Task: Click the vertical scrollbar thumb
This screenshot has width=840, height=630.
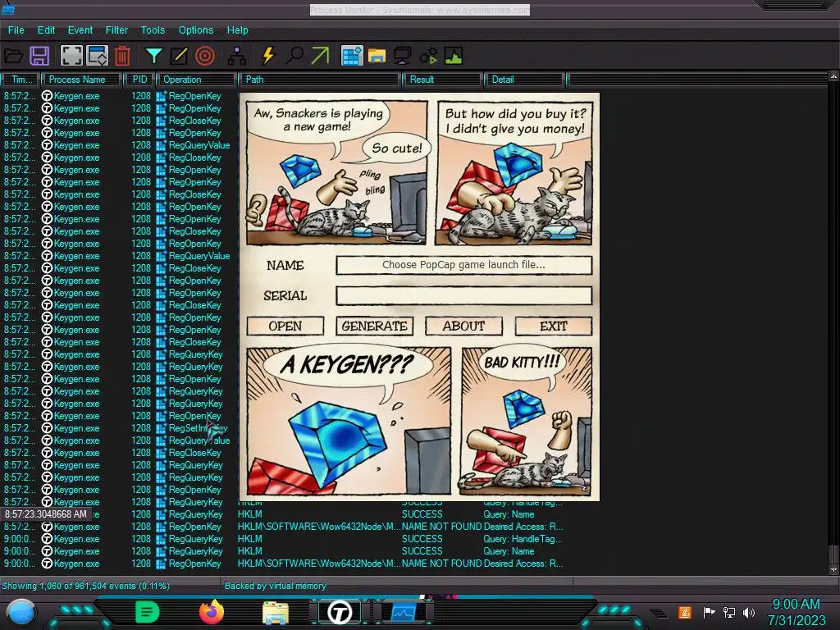Action: [833, 554]
